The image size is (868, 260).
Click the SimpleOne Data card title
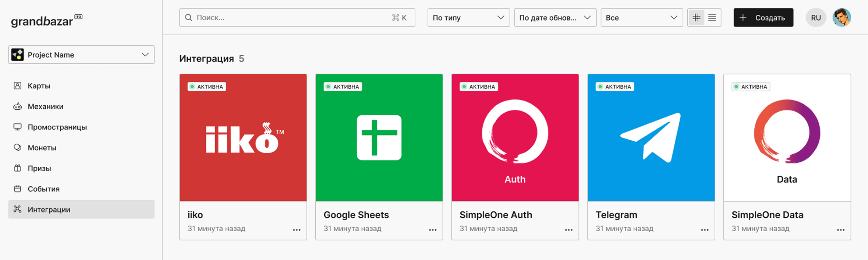[768, 215]
